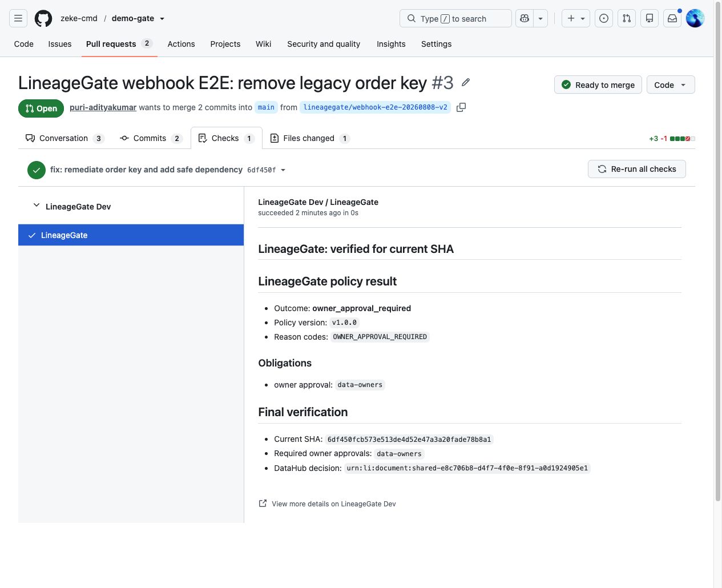Switch to the Code repository tab
This screenshot has width=722, height=588.
[x=24, y=44]
